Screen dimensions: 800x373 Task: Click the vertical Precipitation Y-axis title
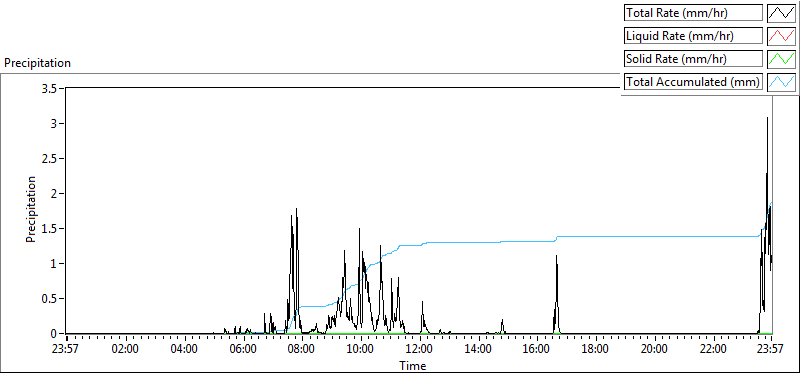(31, 209)
